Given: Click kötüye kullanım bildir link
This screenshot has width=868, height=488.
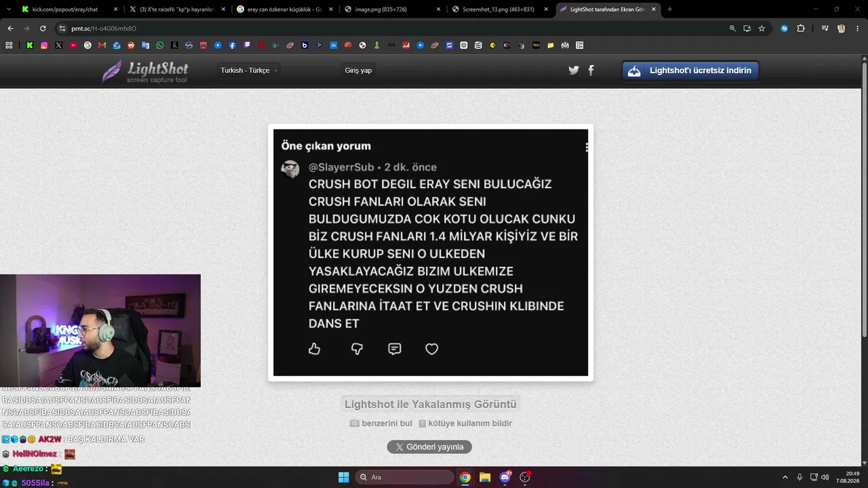Looking at the screenshot, I should tap(465, 424).
